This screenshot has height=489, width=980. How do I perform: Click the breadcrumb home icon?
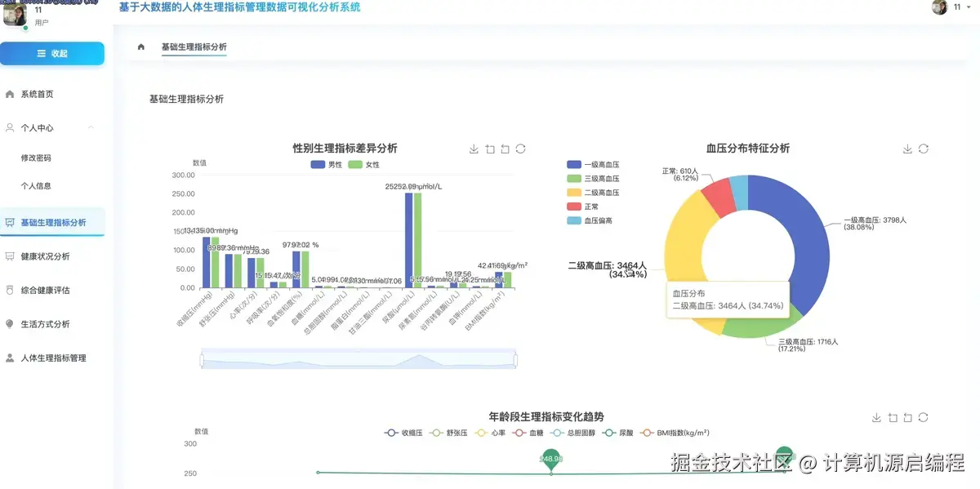click(140, 47)
